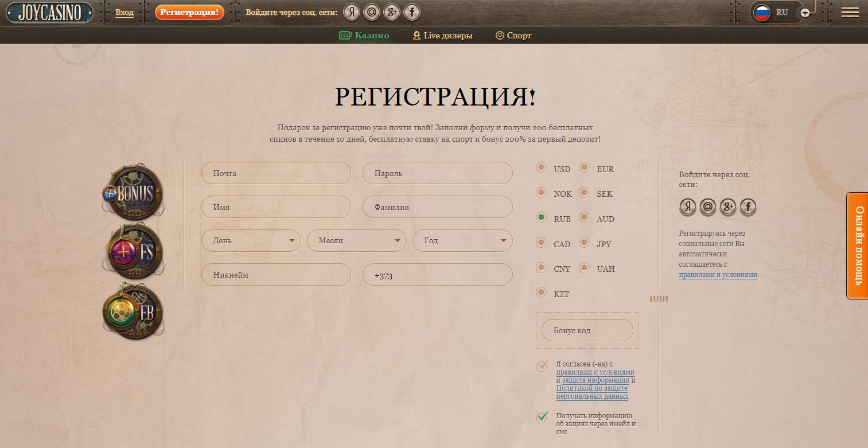Screen dimensions: 868x448
Task: Expand the Месяц month selector
Action: tap(356, 240)
